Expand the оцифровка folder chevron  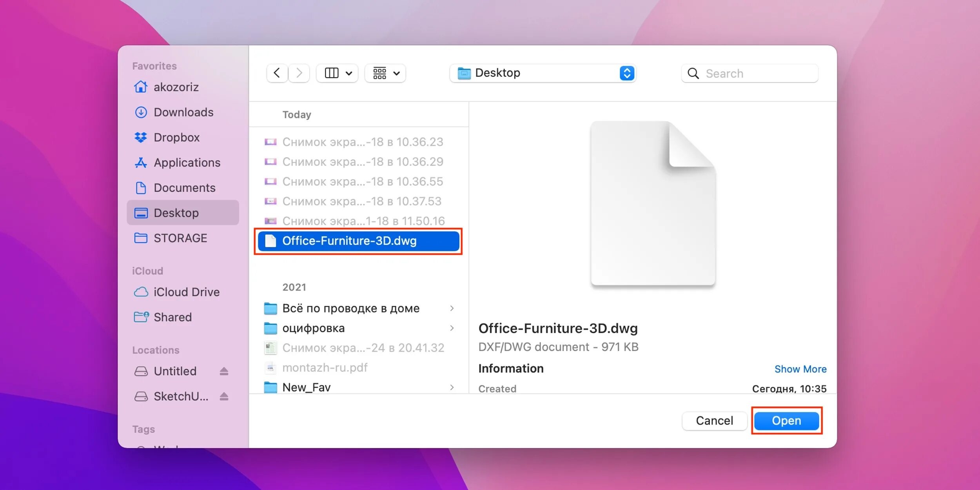[x=452, y=328]
